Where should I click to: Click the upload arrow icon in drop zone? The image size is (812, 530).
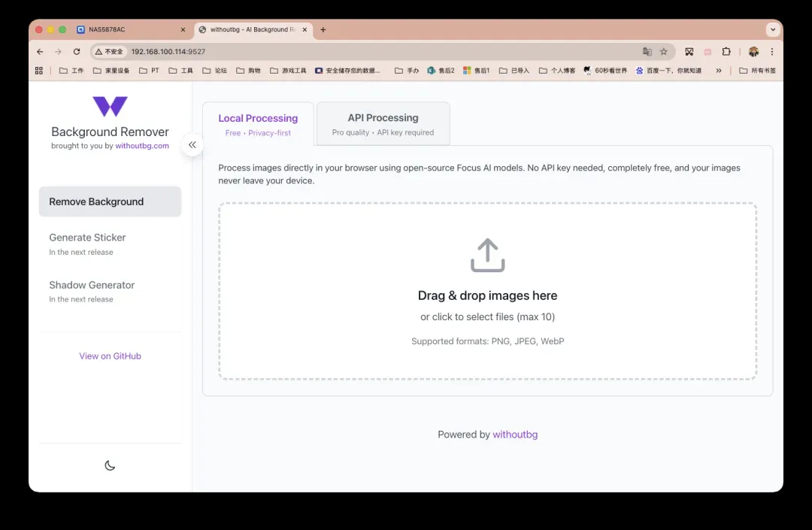(x=487, y=256)
